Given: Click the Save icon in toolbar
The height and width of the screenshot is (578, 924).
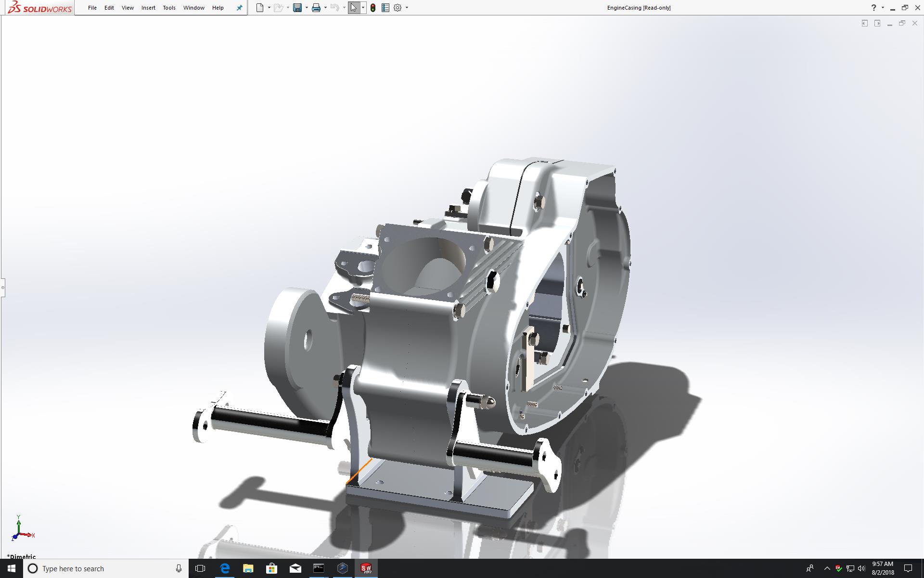Looking at the screenshot, I should click(x=297, y=8).
